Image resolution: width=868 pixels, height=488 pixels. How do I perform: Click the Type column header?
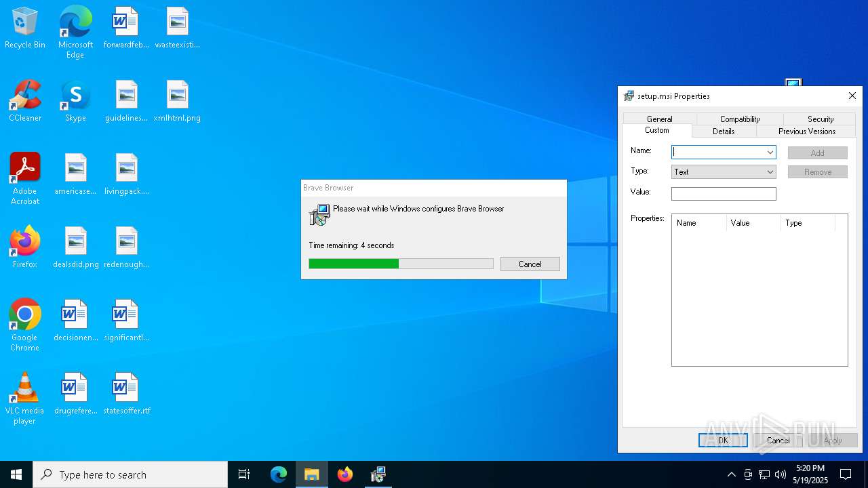808,223
